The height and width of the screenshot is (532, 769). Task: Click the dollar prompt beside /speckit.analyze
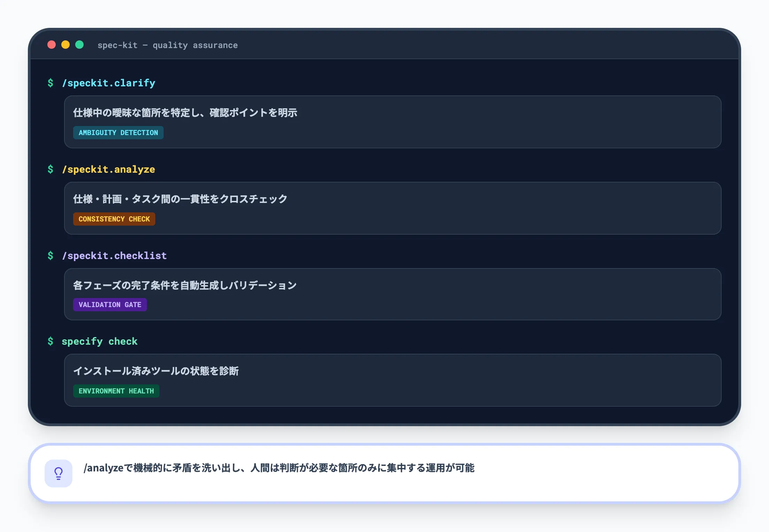(51, 170)
